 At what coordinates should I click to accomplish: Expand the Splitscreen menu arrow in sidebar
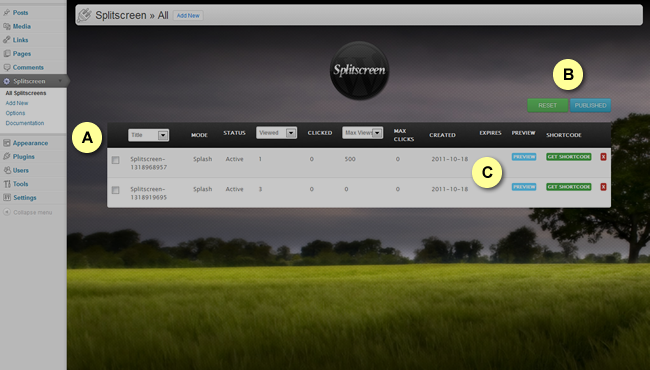60,81
